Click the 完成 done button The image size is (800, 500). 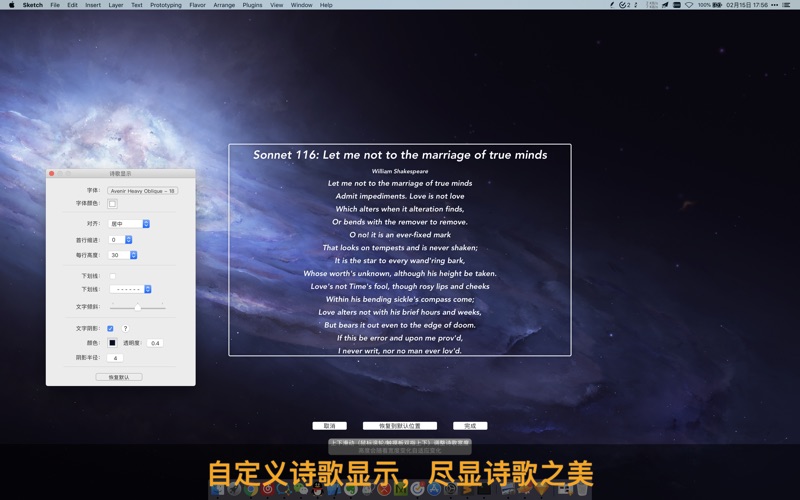470,426
